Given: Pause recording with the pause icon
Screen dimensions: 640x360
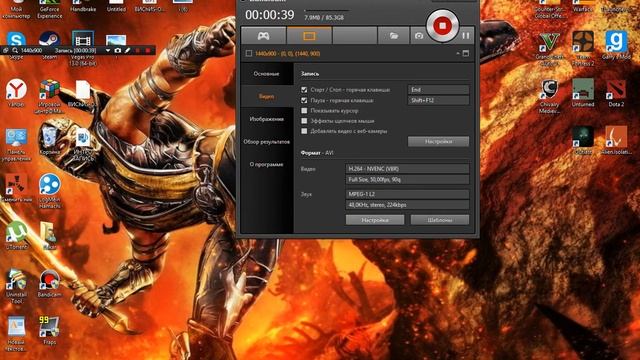Looking at the screenshot, I should pyautogui.click(x=466, y=36).
